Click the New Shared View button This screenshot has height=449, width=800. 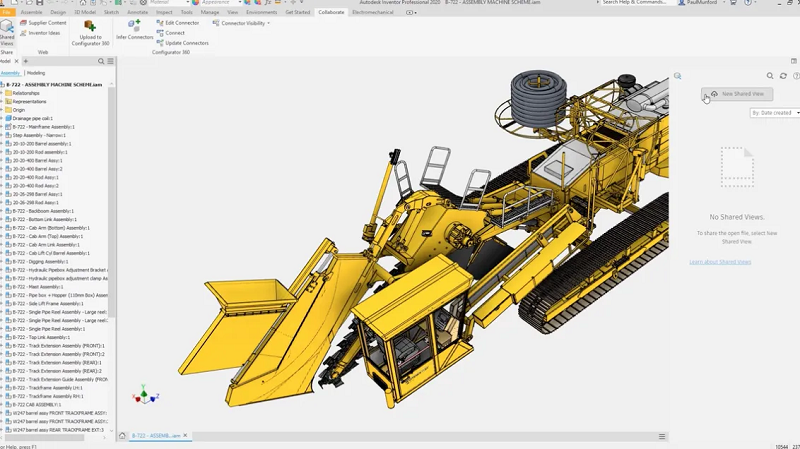click(737, 94)
